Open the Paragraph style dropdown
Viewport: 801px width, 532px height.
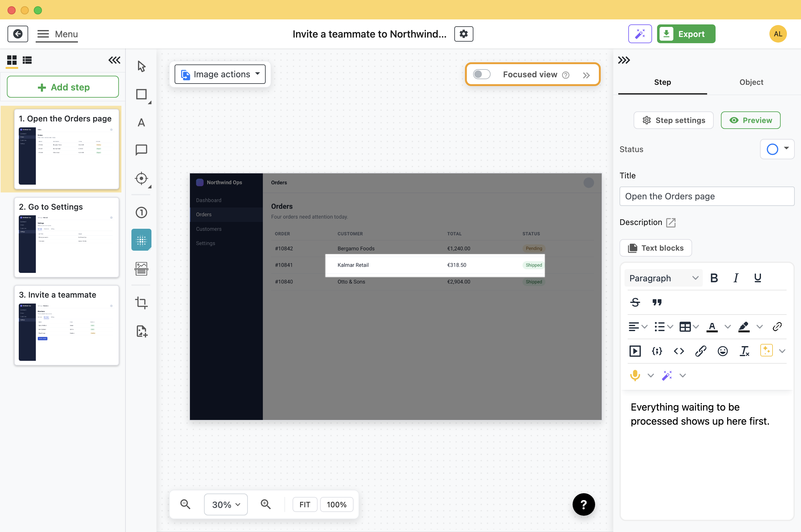pos(663,278)
